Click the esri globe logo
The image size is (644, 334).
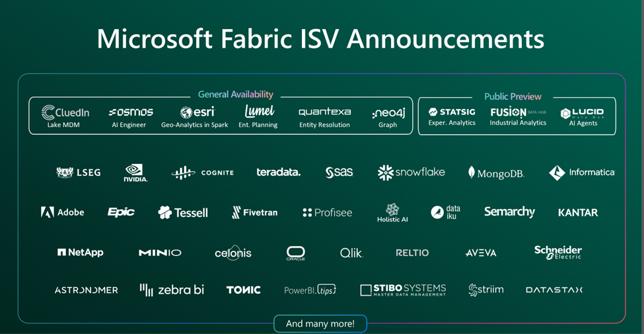click(x=197, y=112)
